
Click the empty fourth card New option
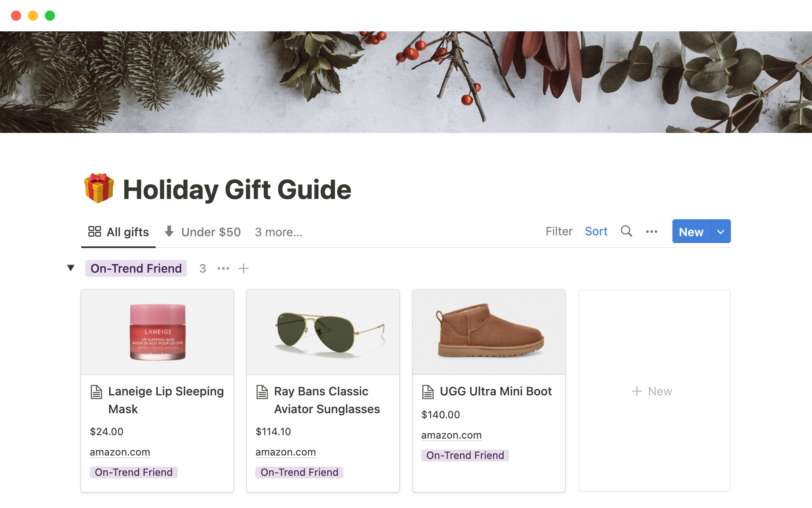pyautogui.click(x=653, y=391)
